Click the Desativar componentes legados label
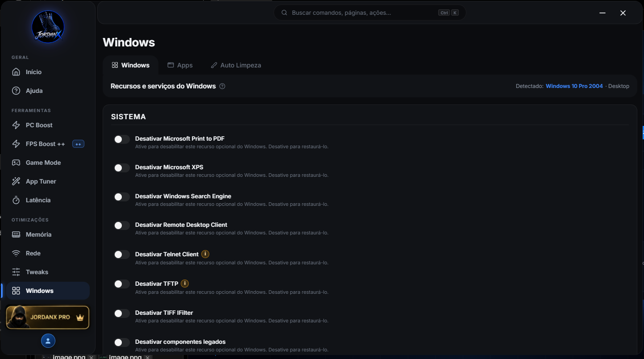The image size is (644, 359). click(180, 342)
